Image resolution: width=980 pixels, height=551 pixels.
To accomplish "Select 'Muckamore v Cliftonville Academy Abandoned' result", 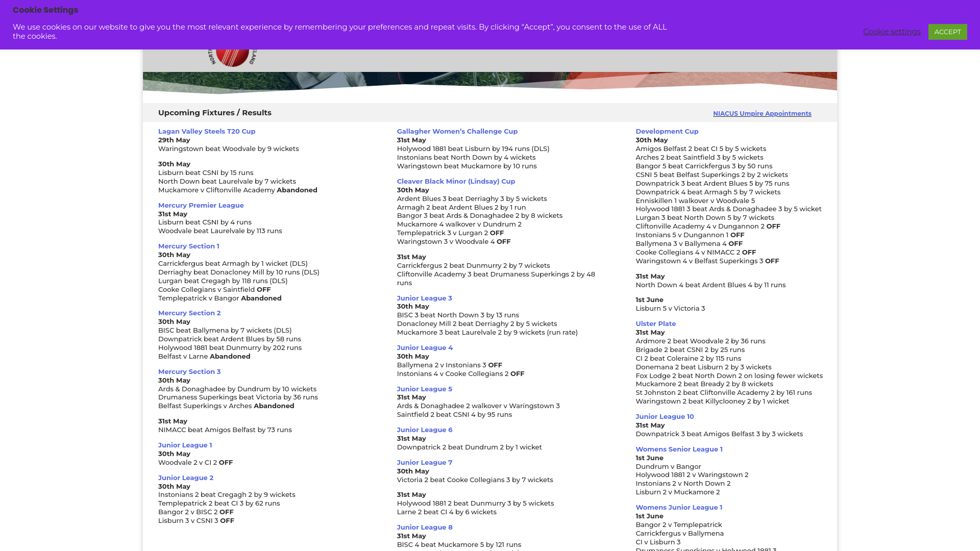I will [238, 190].
